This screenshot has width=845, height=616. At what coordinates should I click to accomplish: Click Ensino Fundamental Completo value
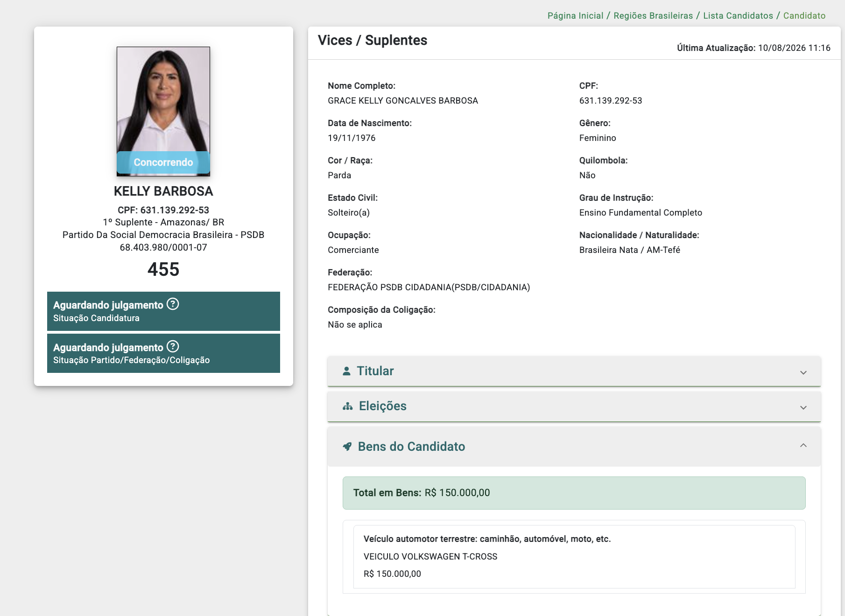641,212
